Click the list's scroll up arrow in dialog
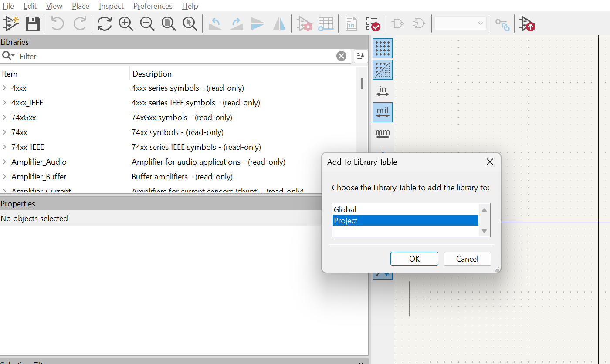Image resolution: width=610 pixels, height=364 pixels. pos(484,210)
